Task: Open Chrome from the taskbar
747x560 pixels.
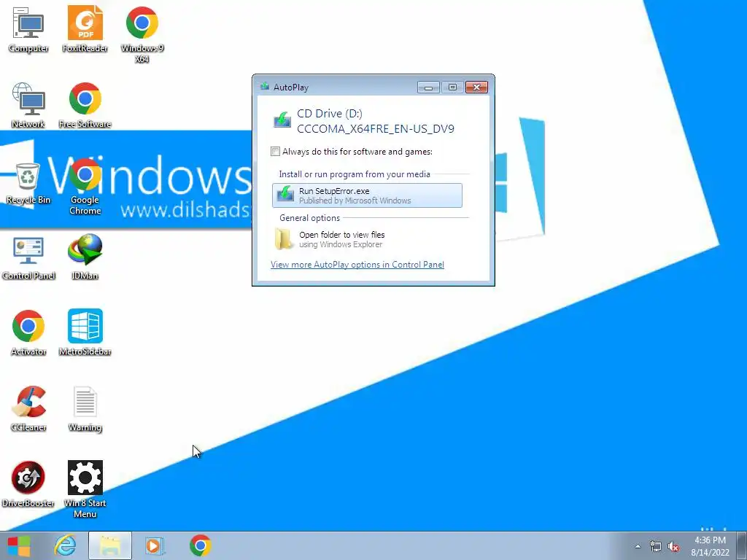Action: pos(200,545)
